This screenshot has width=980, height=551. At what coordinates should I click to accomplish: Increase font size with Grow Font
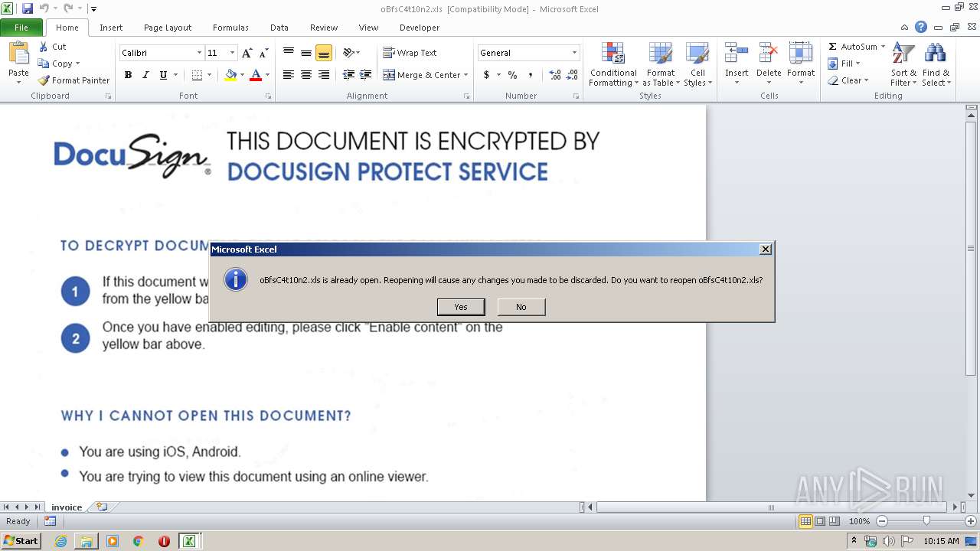coord(247,53)
